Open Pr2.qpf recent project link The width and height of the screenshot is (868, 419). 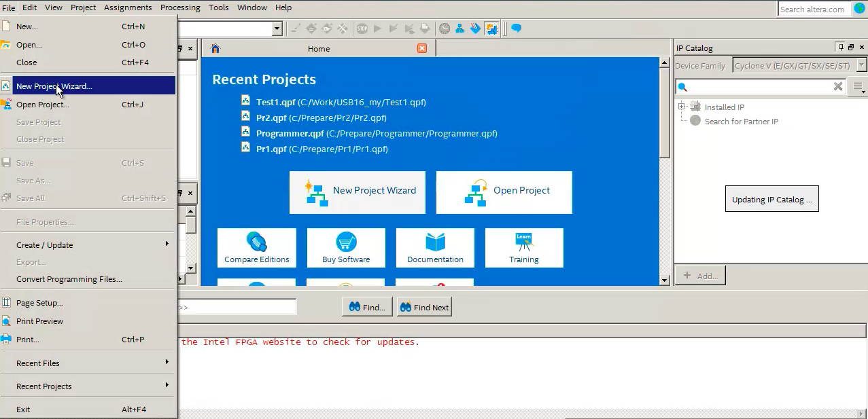coord(322,117)
